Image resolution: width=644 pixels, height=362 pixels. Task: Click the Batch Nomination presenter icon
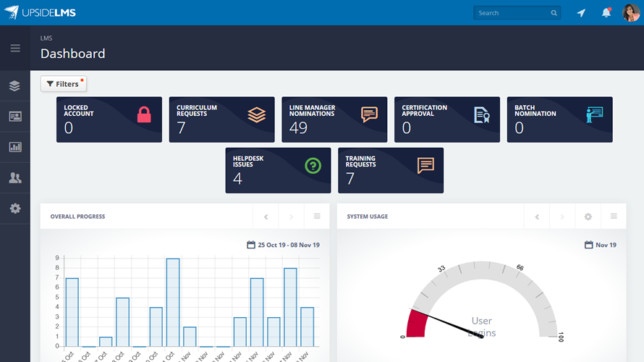594,114
